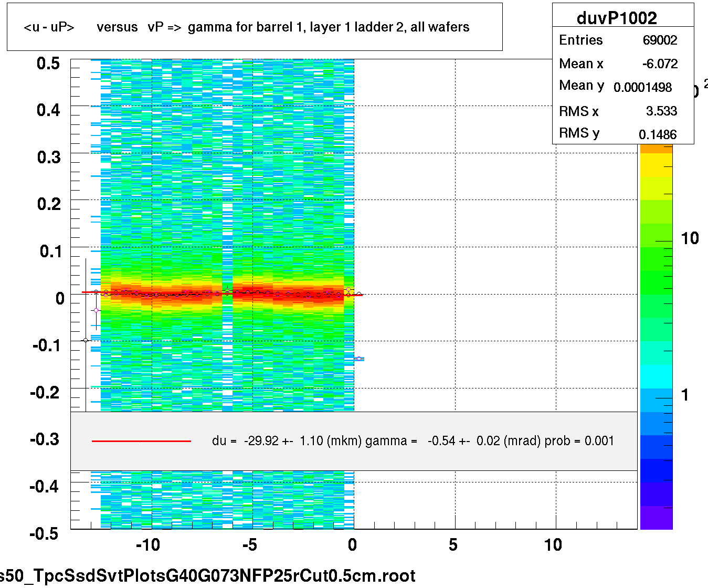Image resolution: width=708 pixels, height=588 pixels.
Task: Click the isolated marker right of x=0
Action: (x=359, y=359)
